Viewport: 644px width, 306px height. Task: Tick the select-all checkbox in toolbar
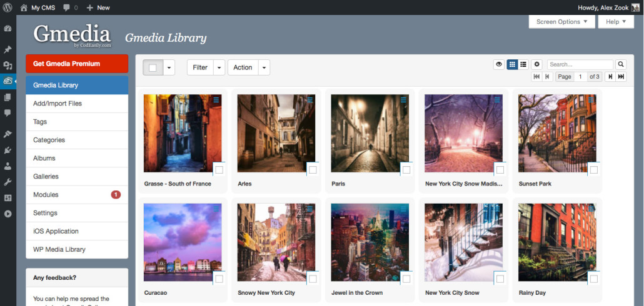coord(153,67)
